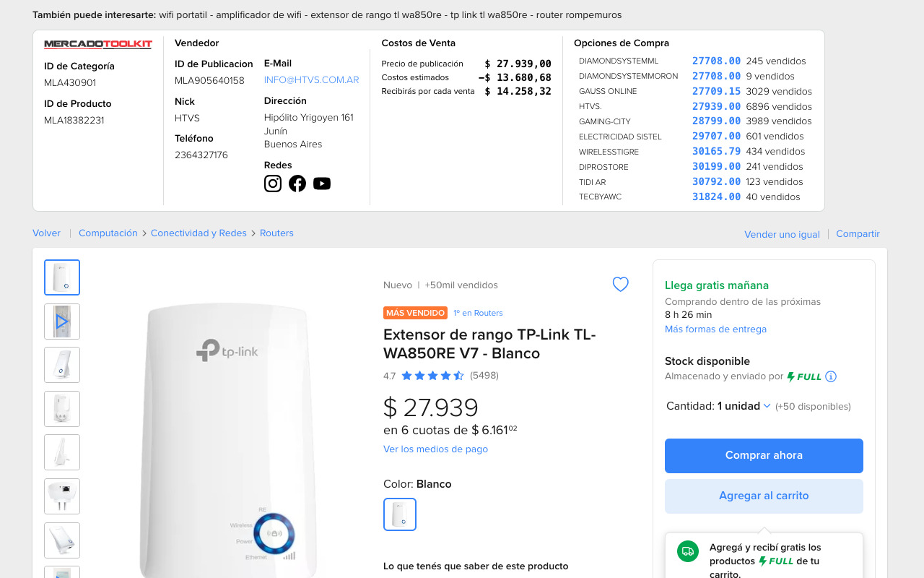The image size is (924, 578).
Task: Click related search router rompemuros
Action: pyautogui.click(x=579, y=15)
